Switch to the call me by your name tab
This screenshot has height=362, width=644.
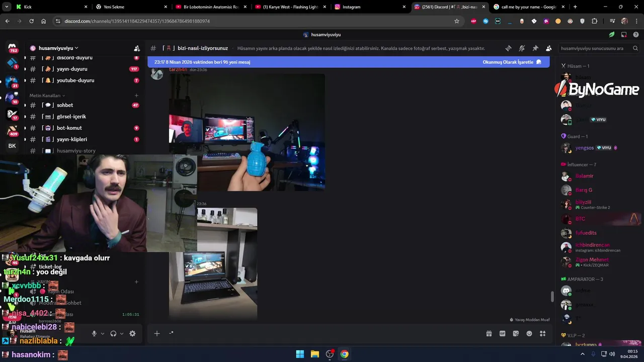coord(528,7)
